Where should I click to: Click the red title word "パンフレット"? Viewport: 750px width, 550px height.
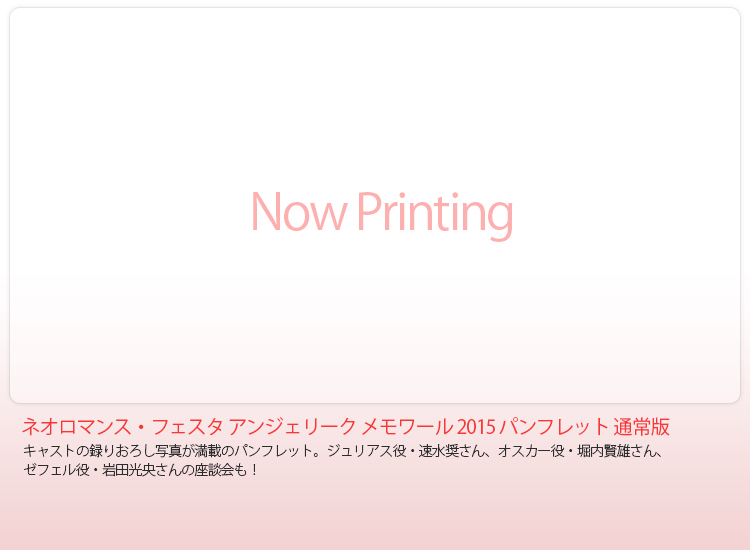click(x=554, y=427)
